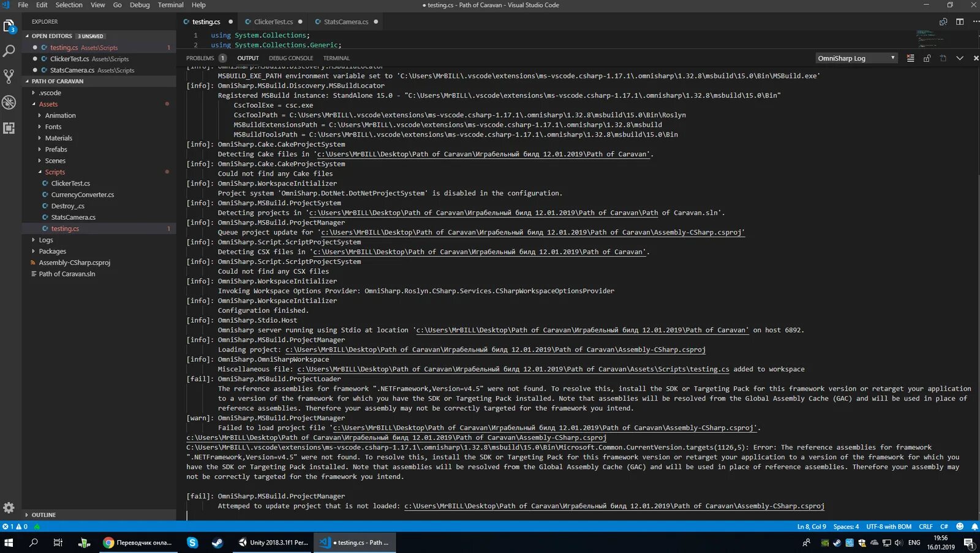Open Path of Caravan.sln in the explorer
This screenshot has width=980, height=553.
pyautogui.click(x=99, y=274)
